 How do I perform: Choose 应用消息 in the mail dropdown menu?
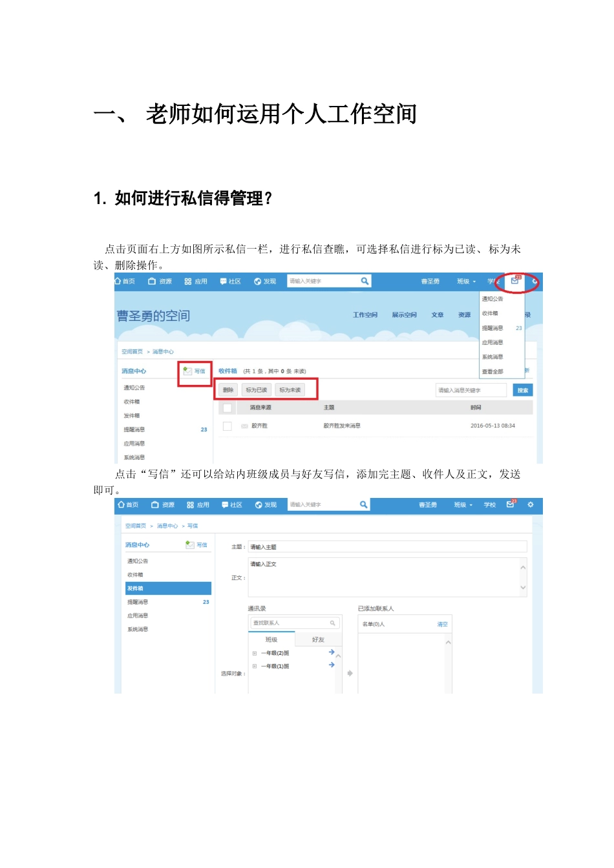492,342
